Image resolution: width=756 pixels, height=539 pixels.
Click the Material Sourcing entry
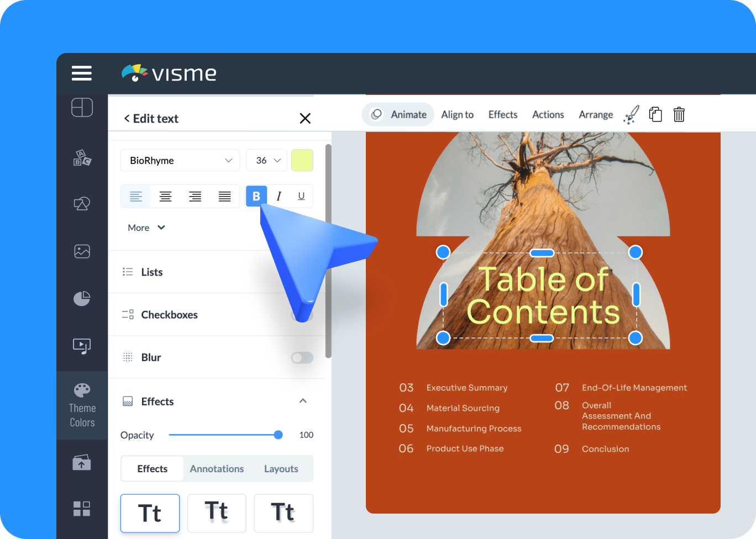[x=463, y=408]
